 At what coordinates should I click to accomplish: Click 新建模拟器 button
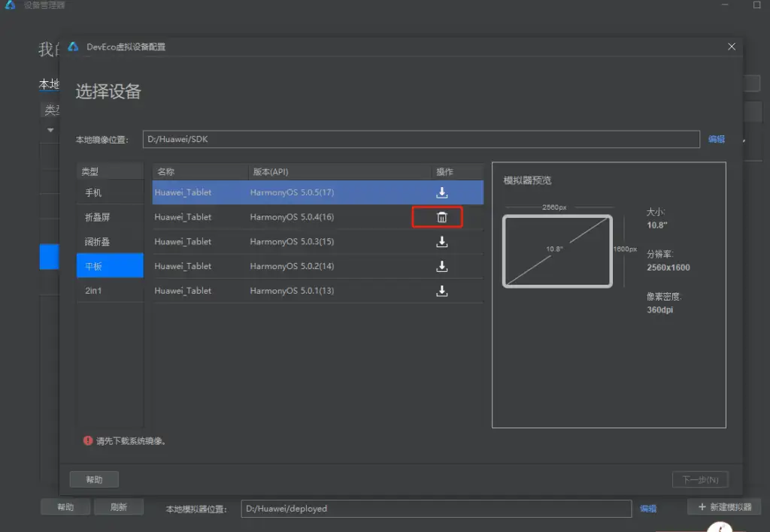coord(724,507)
